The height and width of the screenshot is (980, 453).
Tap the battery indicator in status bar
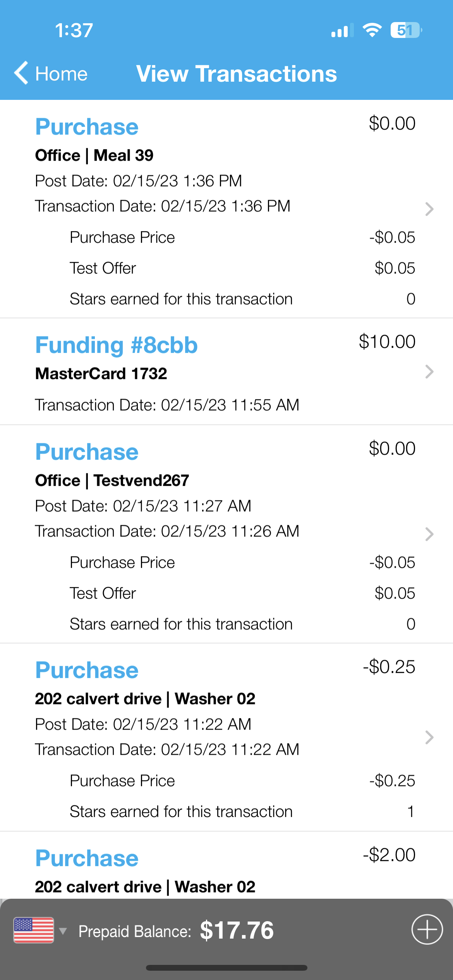point(406,30)
